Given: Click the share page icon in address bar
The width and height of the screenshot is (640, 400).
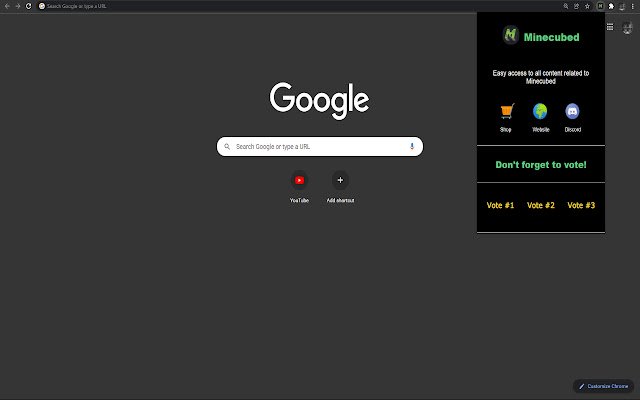Looking at the screenshot, I should click(x=576, y=6).
